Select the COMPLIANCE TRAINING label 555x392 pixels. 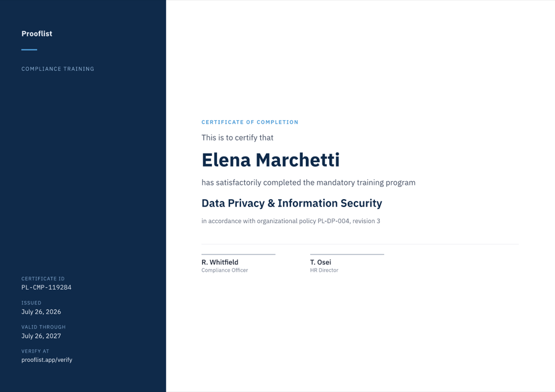point(58,69)
